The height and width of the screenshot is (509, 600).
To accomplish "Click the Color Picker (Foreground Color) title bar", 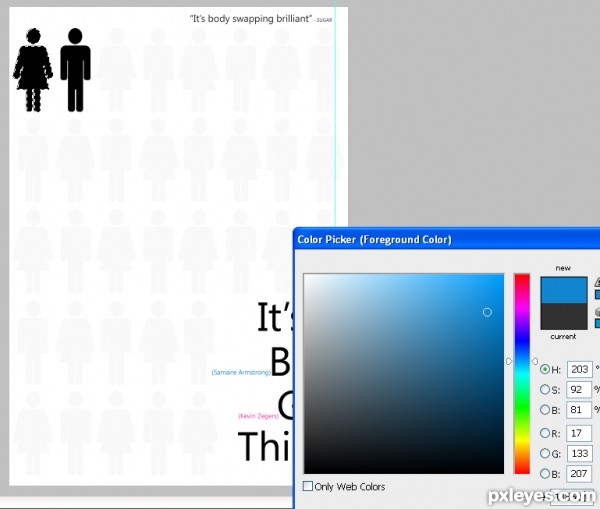I will (x=447, y=240).
